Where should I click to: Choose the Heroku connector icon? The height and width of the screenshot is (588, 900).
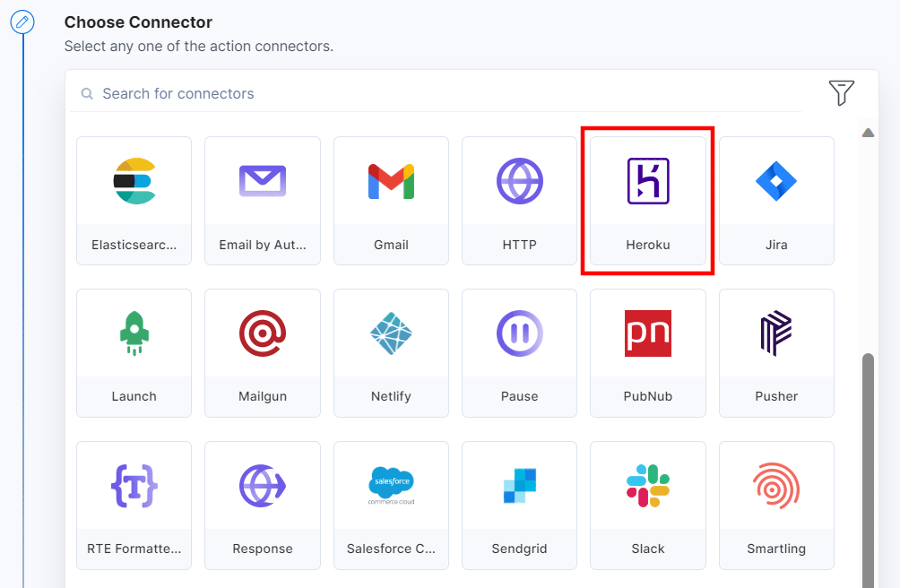648,181
